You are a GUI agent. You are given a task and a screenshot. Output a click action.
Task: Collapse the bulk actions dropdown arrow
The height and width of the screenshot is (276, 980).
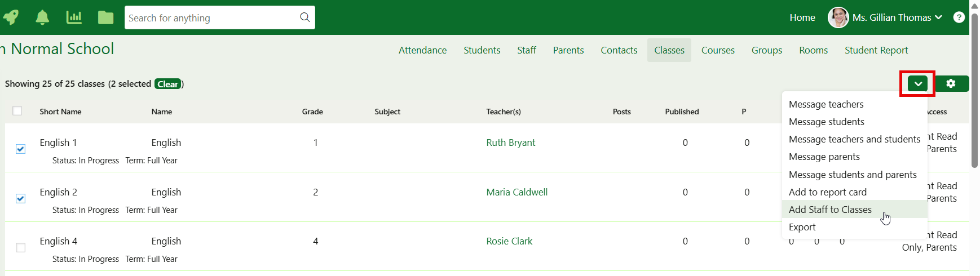[x=917, y=84]
